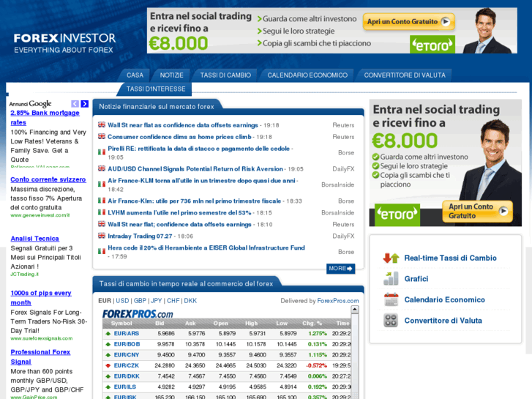The height and width of the screenshot is (399, 532).
Task: Click calendar icon beside Calendario Economico
Action: [x=391, y=300]
